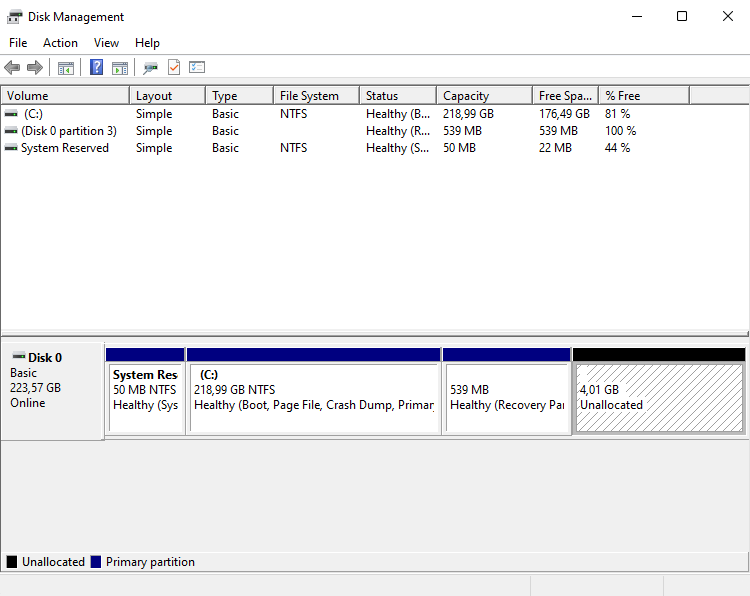
Task: Toggle the Show/Hide Action Pane icon
Action: (120, 68)
